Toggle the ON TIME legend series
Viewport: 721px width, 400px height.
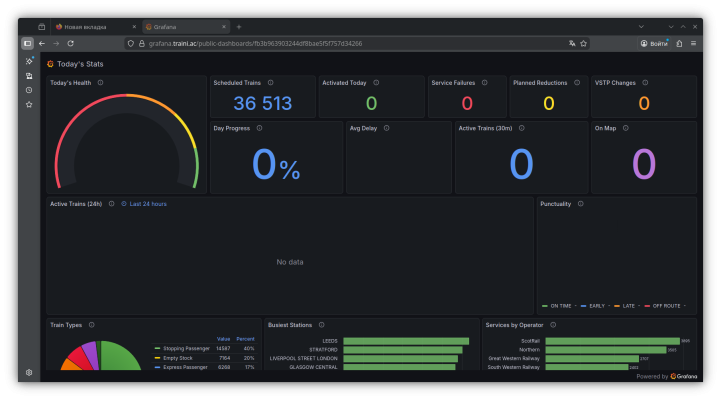tap(557, 306)
